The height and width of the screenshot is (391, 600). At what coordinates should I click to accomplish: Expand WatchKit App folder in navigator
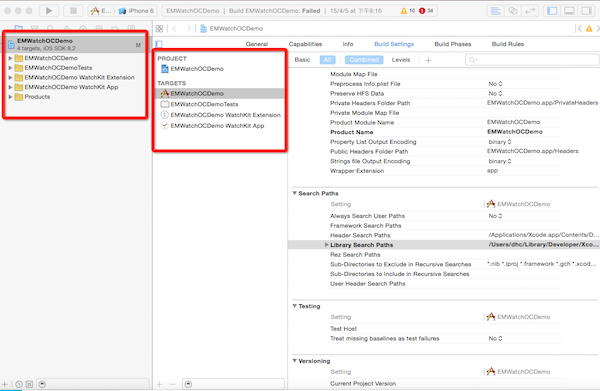pos(10,87)
